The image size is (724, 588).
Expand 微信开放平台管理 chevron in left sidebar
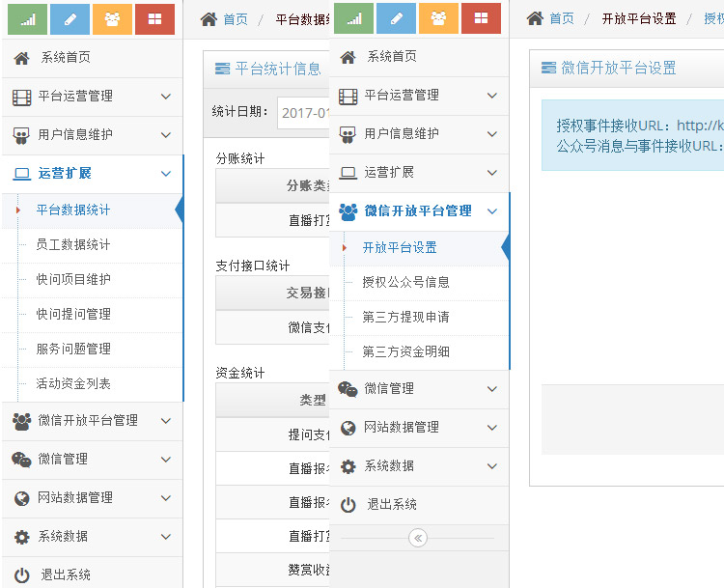coord(166,421)
